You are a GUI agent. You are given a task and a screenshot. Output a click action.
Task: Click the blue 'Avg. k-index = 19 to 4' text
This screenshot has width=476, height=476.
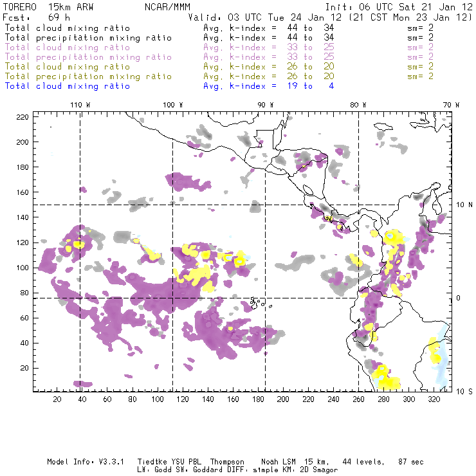click(x=269, y=86)
